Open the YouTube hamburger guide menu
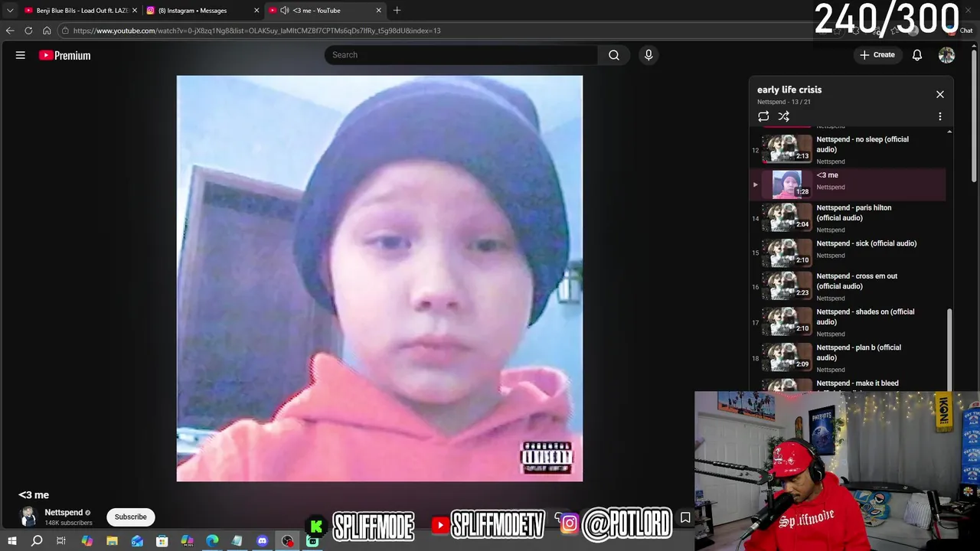The width and height of the screenshot is (980, 551). 21,55
